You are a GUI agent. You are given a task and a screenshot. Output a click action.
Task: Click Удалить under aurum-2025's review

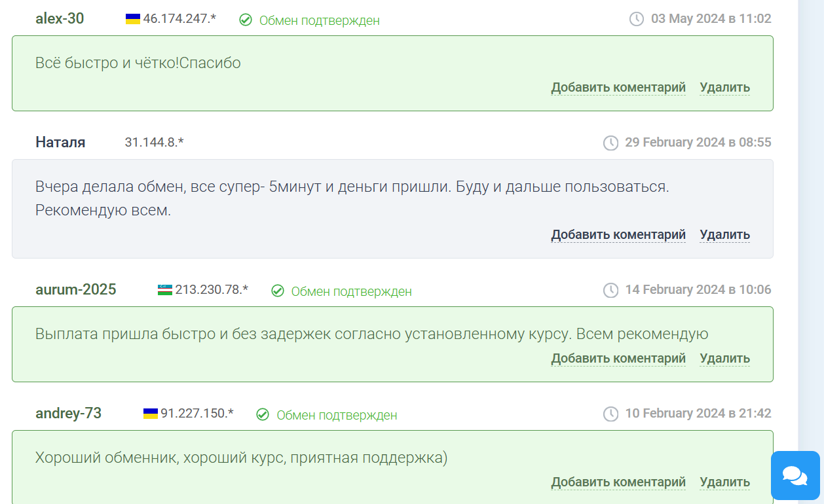724,358
